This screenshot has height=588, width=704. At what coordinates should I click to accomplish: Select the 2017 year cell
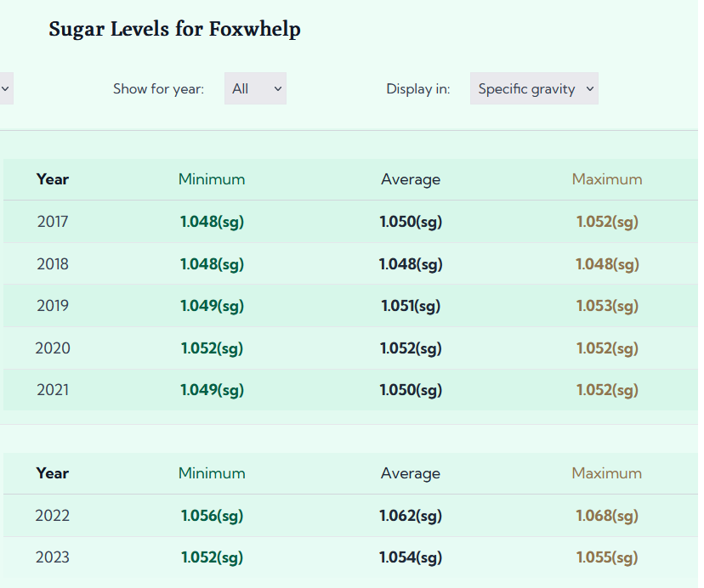53,222
